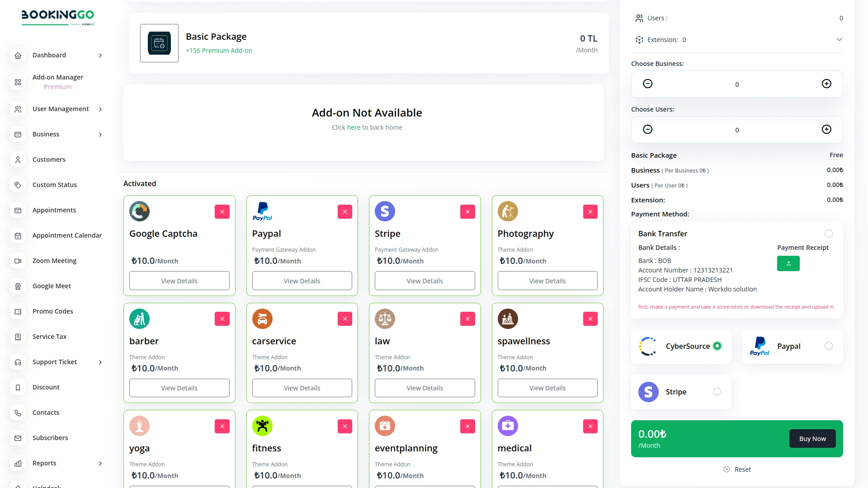Open the Add-on Manager Premium page
868x488 pixels.
58,82
